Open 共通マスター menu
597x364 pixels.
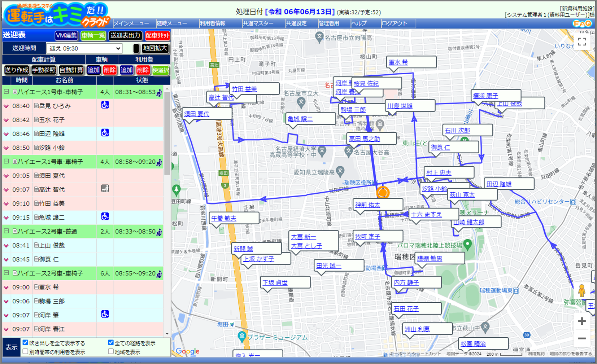tap(263, 23)
